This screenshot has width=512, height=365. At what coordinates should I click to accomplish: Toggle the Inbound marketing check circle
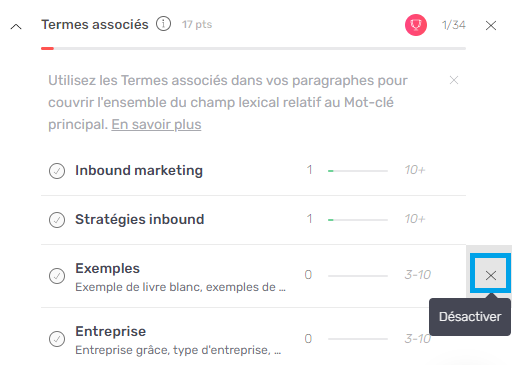57,171
